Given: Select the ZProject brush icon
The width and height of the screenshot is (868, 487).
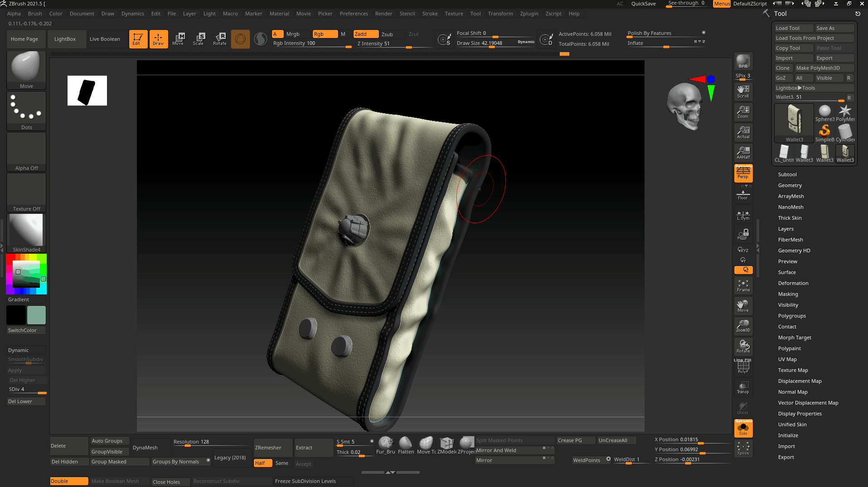Looking at the screenshot, I should (466, 445).
